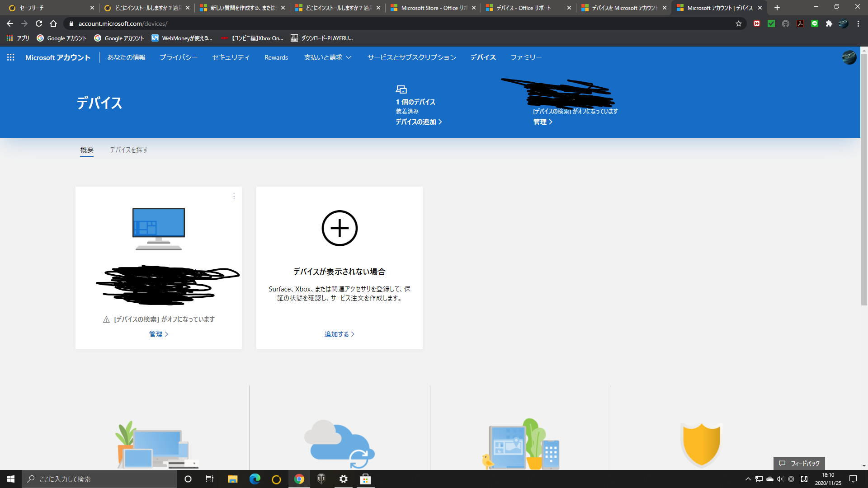
Task: Click 追加する link on add card
Action: (x=340, y=334)
